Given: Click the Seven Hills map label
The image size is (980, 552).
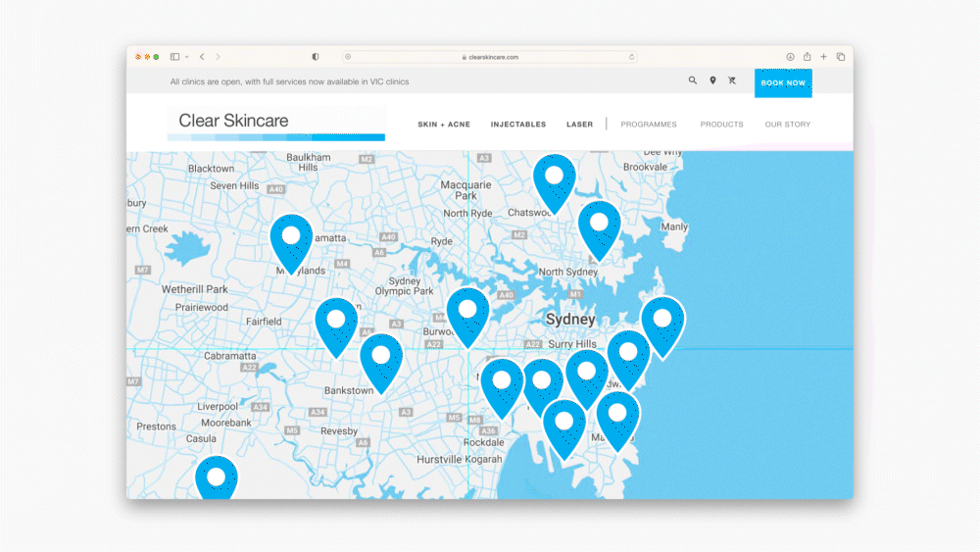Looking at the screenshot, I should coord(234,185).
